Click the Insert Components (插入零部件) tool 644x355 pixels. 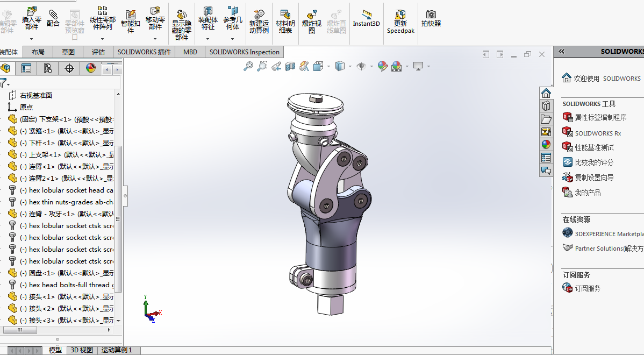click(x=32, y=18)
